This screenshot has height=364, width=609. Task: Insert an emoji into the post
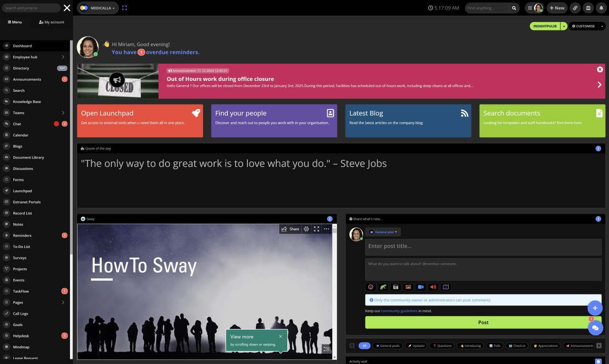click(x=371, y=287)
